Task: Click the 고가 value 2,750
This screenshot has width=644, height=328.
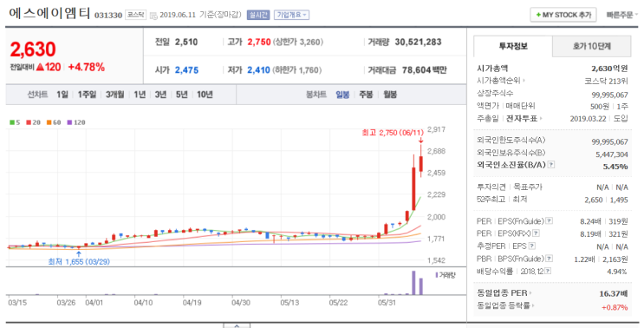Action: [x=259, y=42]
